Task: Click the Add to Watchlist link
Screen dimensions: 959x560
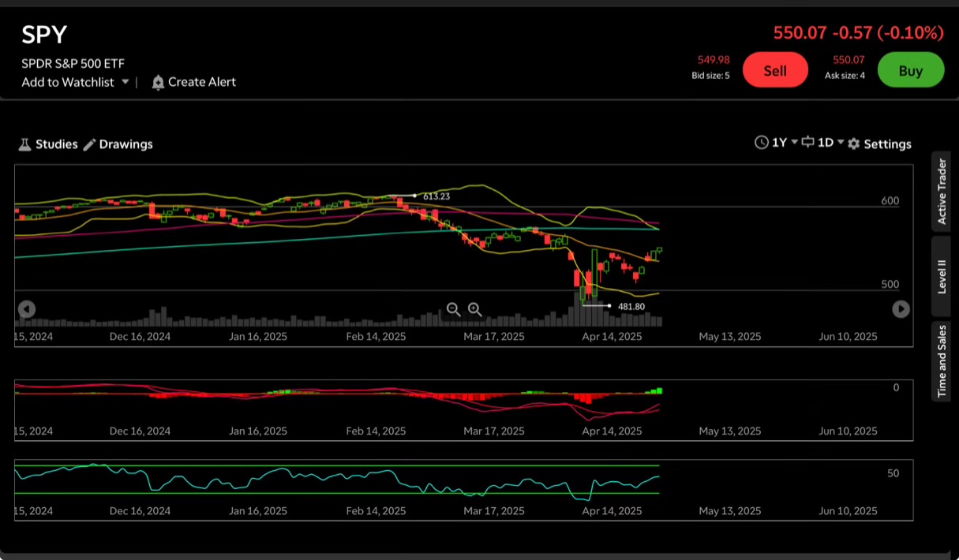Action: 68,82
